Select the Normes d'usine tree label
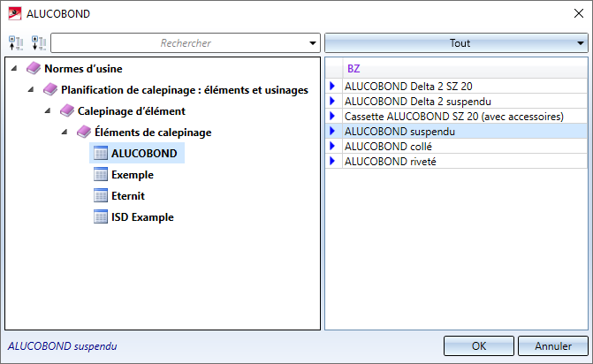 click(x=83, y=69)
